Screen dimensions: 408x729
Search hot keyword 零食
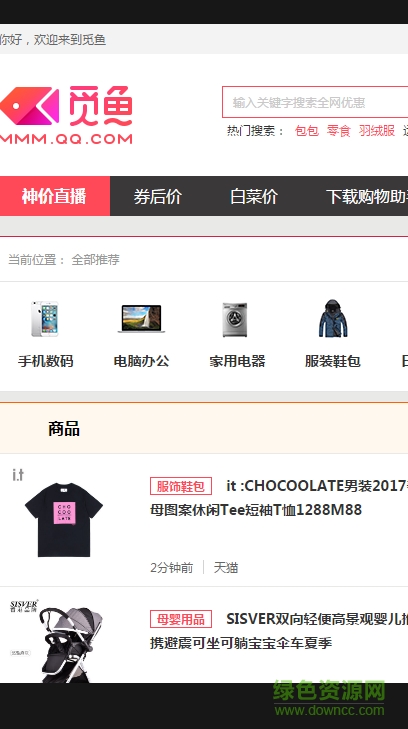(338, 131)
